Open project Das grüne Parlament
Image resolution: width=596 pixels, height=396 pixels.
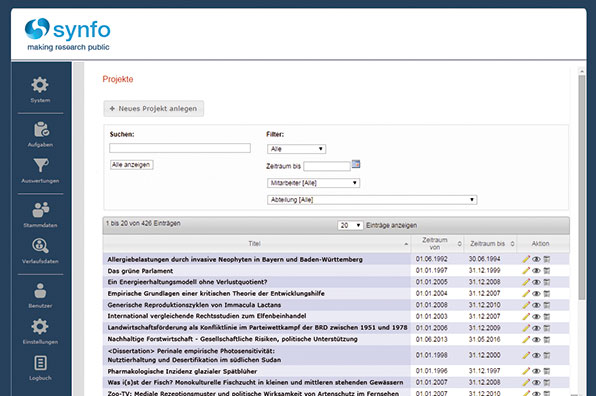click(x=140, y=271)
